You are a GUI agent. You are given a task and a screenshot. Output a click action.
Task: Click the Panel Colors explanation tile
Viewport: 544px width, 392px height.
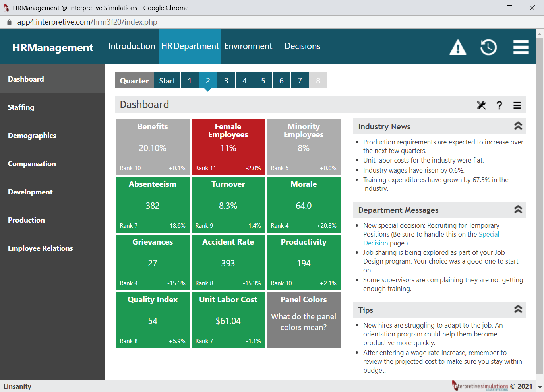pos(304,320)
